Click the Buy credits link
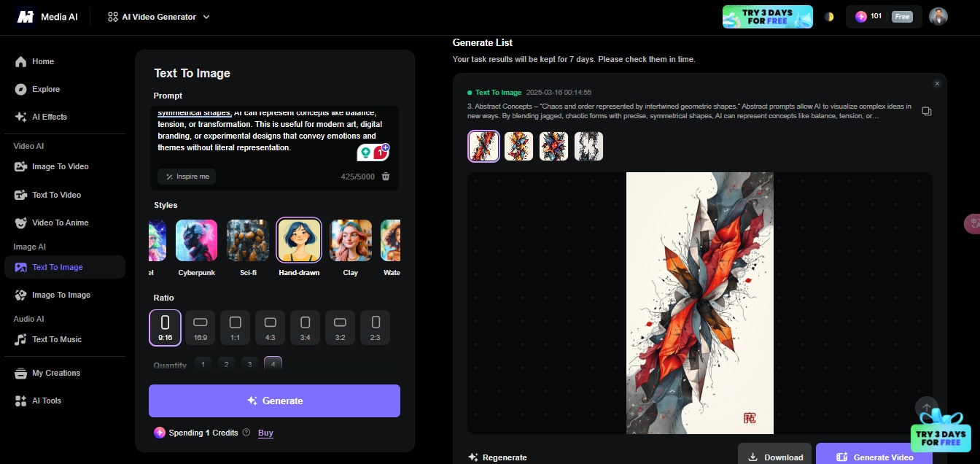980x464 pixels. click(265, 433)
